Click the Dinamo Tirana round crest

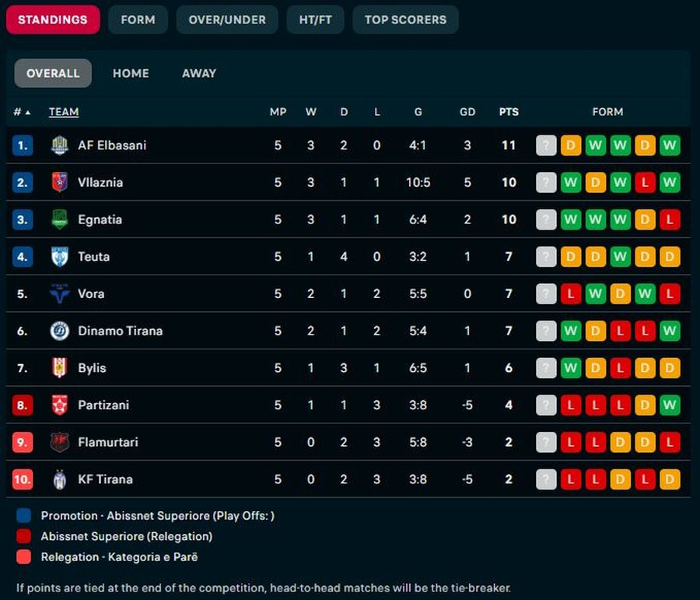tap(59, 331)
